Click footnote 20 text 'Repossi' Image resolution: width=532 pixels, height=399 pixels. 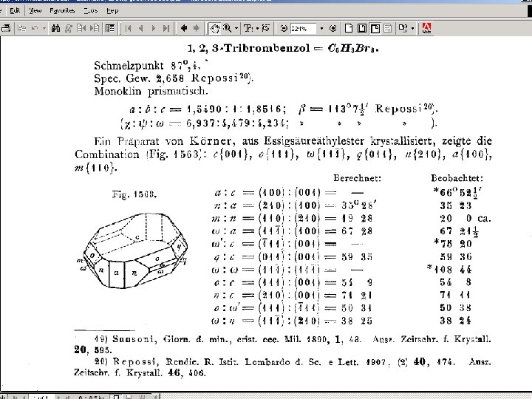tap(136, 361)
